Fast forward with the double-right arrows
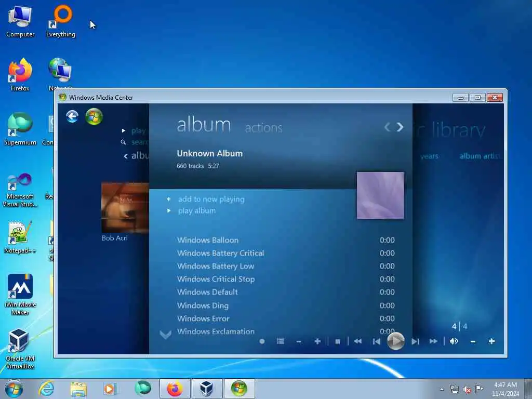 pos(433,341)
